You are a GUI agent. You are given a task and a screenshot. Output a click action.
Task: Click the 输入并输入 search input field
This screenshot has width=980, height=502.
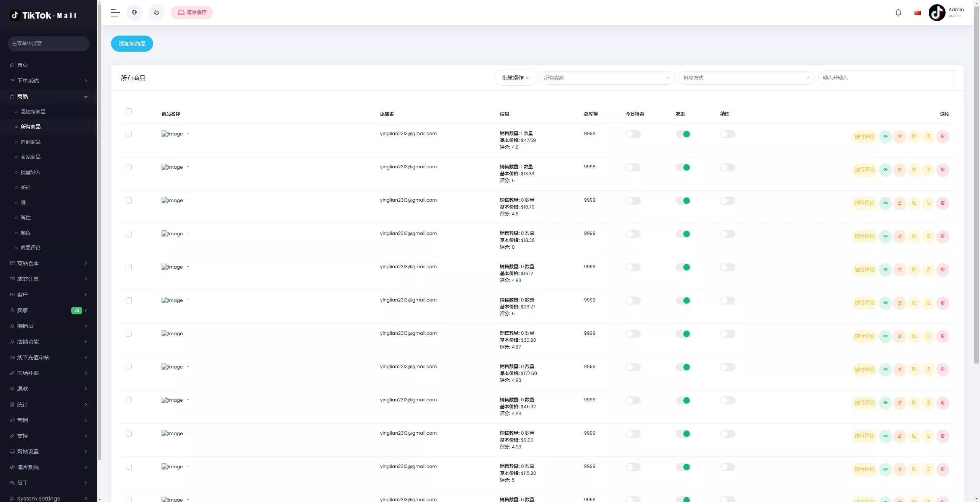pyautogui.click(x=885, y=78)
